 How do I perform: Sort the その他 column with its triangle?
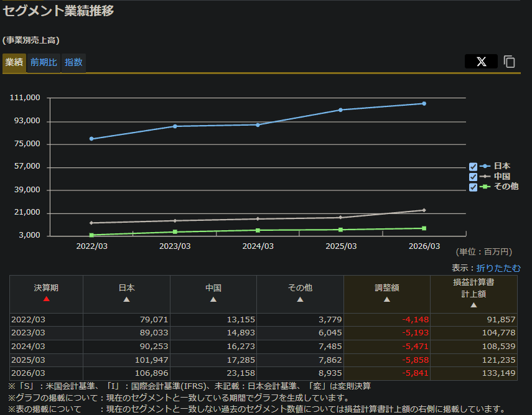point(301,299)
